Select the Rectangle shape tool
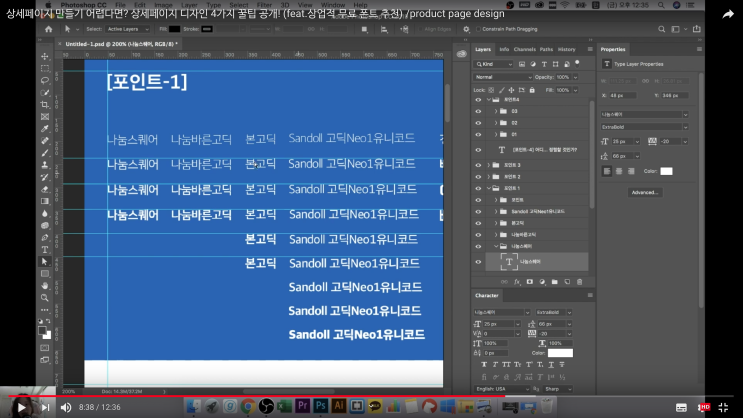This screenshot has height=418, width=743. (x=45, y=273)
